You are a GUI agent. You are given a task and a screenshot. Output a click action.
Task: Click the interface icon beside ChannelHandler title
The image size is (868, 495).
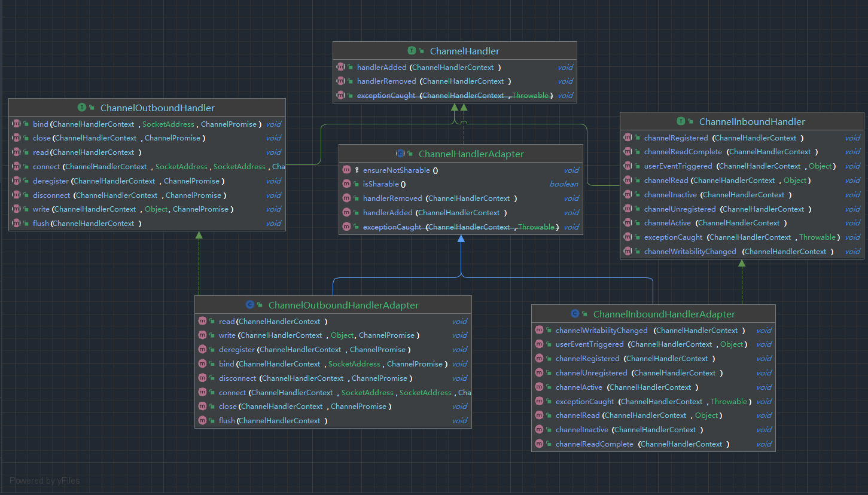click(x=412, y=51)
